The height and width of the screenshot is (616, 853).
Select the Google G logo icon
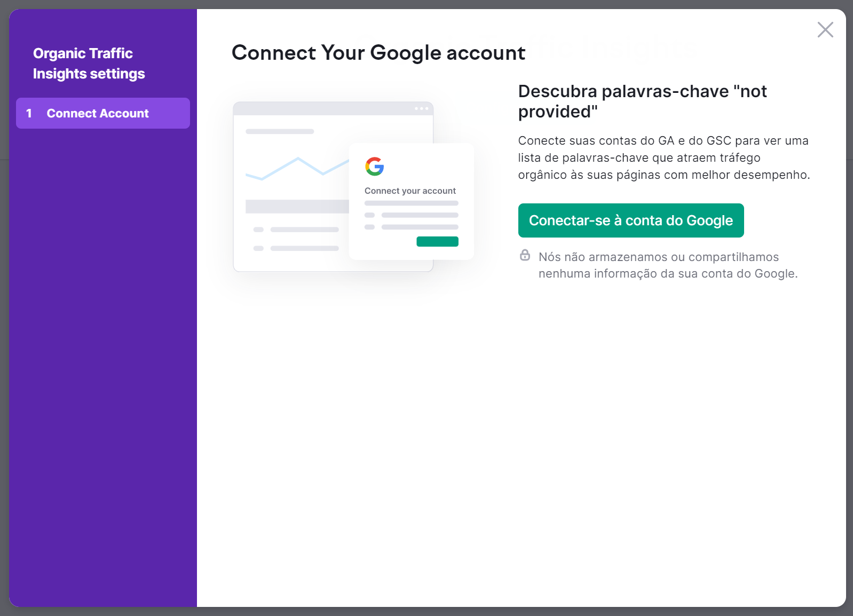click(x=375, y=167)
